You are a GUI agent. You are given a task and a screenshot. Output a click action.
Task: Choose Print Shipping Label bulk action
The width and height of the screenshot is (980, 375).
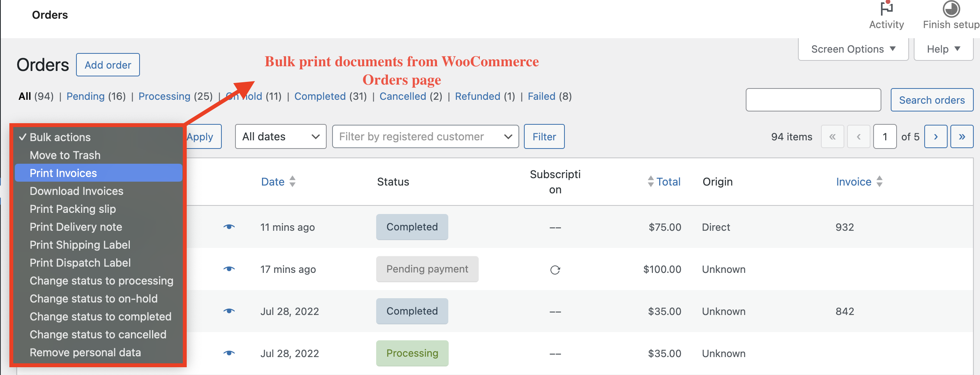[99, 245]
